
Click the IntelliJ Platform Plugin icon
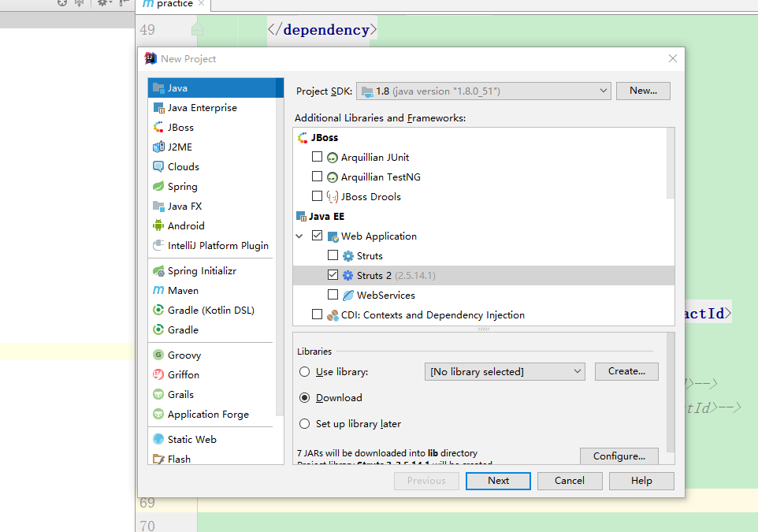tap(158, 245)
